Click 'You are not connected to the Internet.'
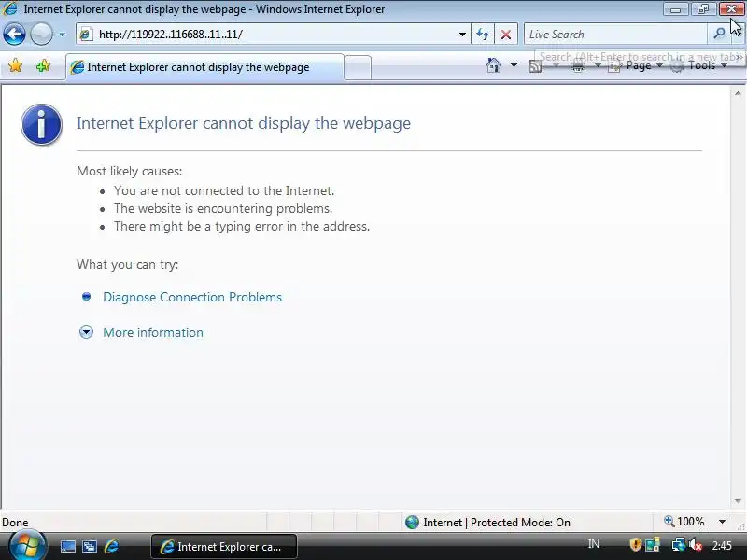Viewport: 747px width, 560px height. [x=224, y=191]
